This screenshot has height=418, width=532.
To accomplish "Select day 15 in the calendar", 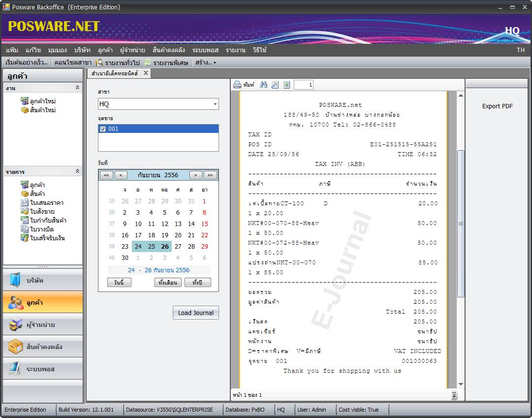I will tap(205, 224).
